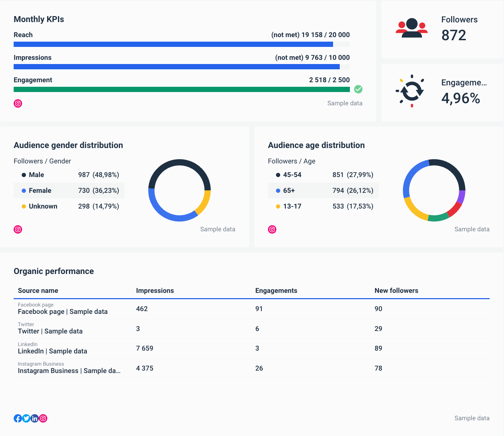Click the Instagram icon in Monthly KPIs panel

click(x=18, y=103)
